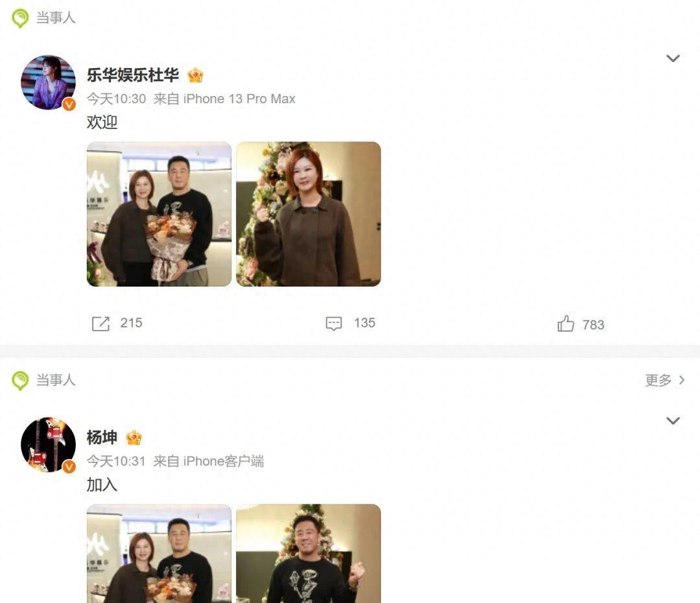Image resolution: width=700 pixels, height=603 pixels.
Task: Click the green 当事人 icon at the top
Action: [x=20, y=18]
